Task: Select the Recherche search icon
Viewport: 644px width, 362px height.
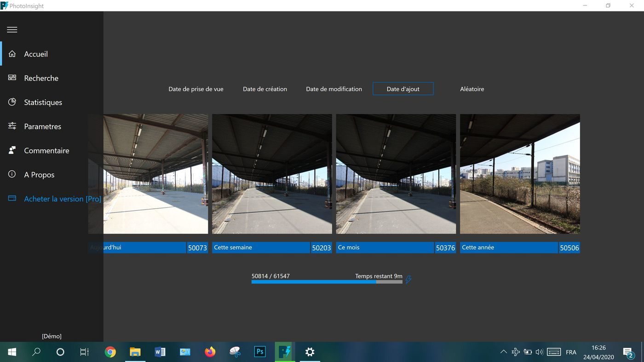Action: point(12,78)
